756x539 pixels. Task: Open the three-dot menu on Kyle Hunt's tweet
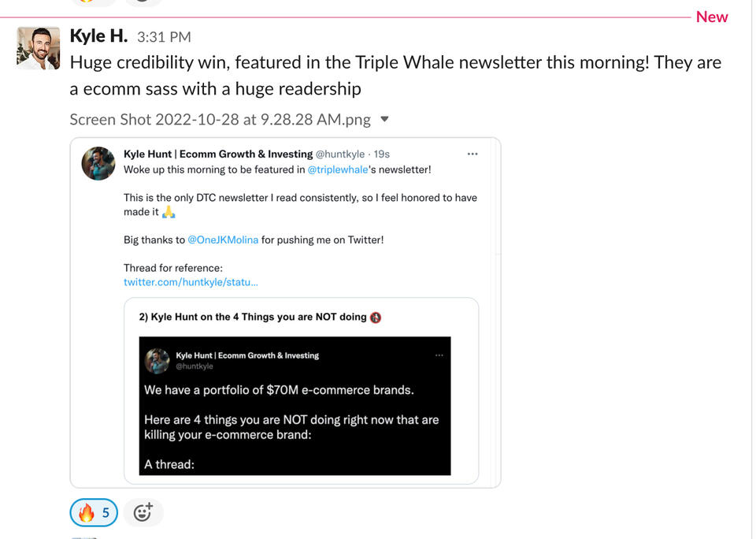[x=472, y=154]
